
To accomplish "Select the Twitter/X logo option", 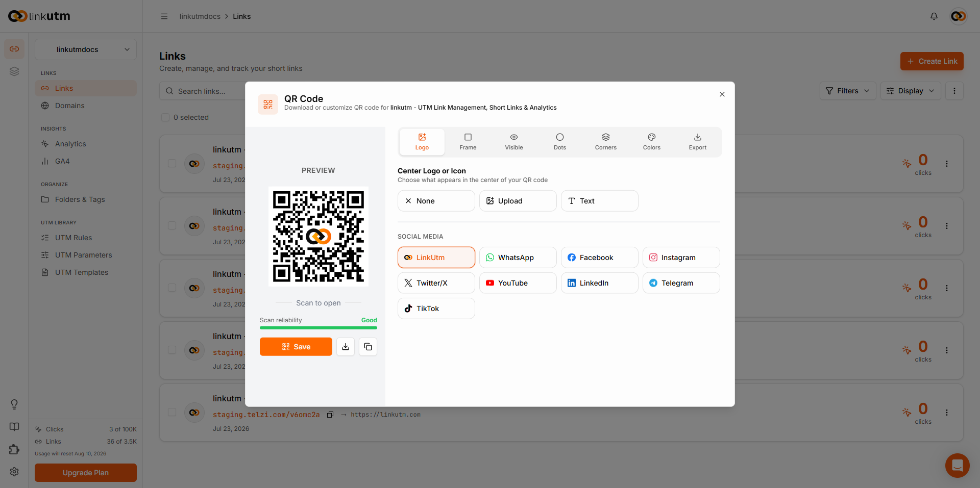I will pos(436,283).
